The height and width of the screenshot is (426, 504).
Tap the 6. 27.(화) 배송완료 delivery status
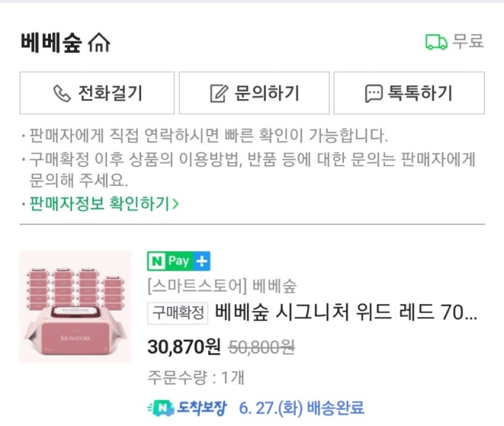click(302, 408)
